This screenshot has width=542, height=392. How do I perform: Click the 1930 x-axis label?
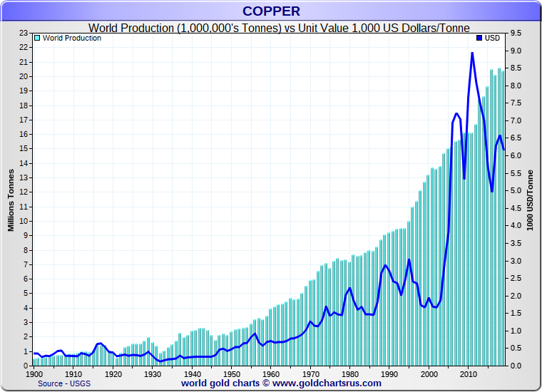pyautogui.click(x=153, y=374)
